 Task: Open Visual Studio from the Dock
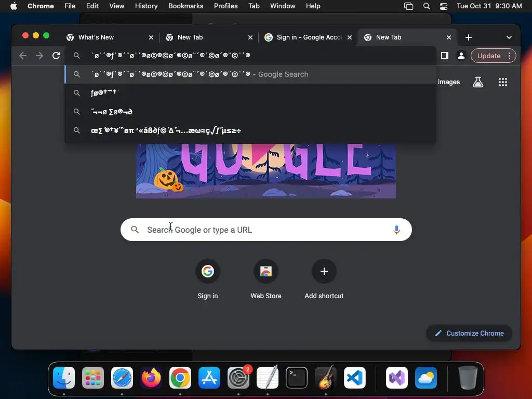(397, 378)
